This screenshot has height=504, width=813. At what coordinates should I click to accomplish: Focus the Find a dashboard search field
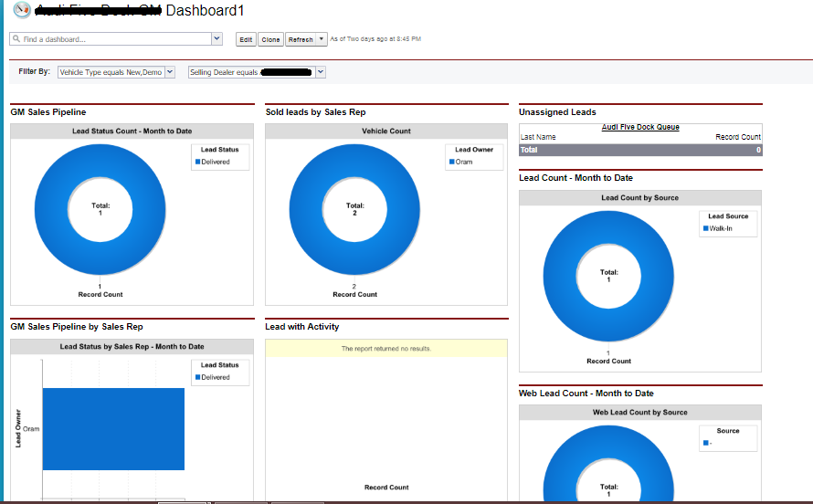coord(111,39)
